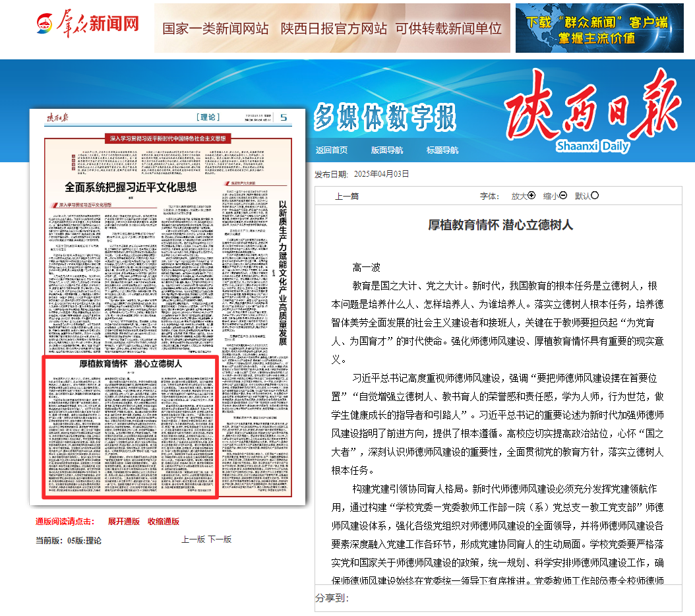Open the 下载群众新闻客户端 banner
The width and height of the screenshot is (695, 616).
pos(599,28)
